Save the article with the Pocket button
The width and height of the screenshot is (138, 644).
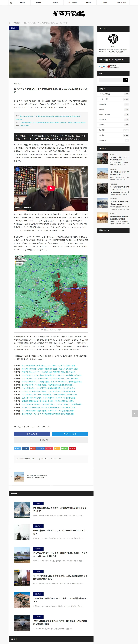pyautogui.click(x=49, y=448)
